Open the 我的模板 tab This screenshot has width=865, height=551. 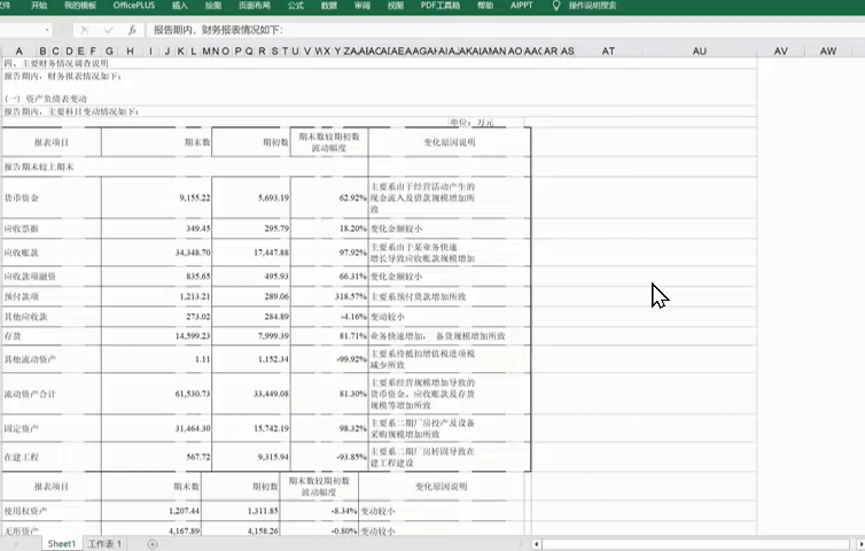tap(80, 6)
